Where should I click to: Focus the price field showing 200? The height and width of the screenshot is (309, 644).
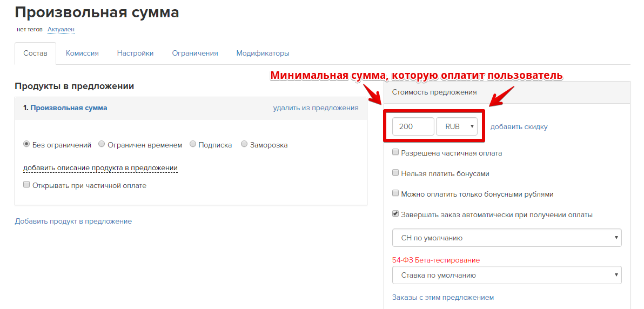pyautogui.click(x=413, y=126)
